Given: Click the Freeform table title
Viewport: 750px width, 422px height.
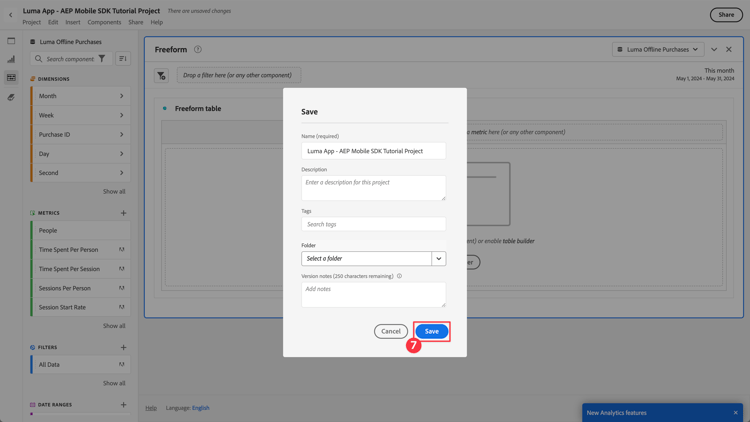Looking at the screenshot, I should pos(198,109).
